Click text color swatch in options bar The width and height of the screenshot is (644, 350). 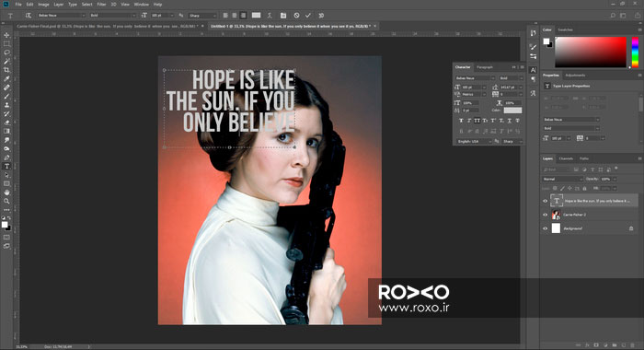256,16
